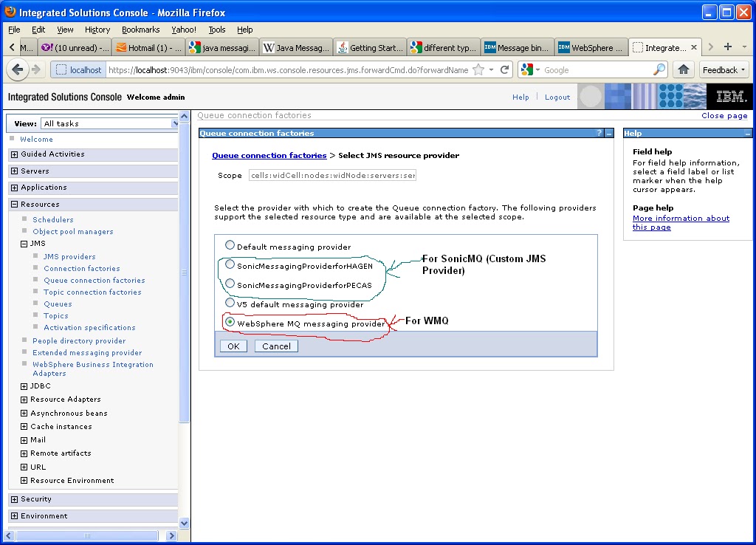
Task: Open the Welcome navigation link
Action: [37, 139]
